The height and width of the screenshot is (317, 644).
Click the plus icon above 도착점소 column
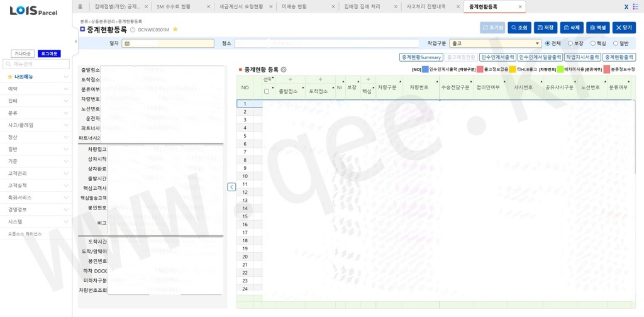click(320, 80)
